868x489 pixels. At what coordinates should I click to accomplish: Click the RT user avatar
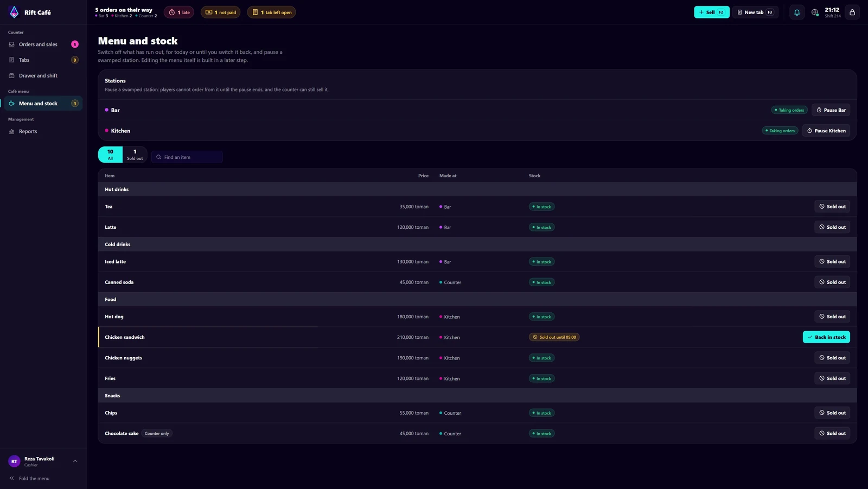[x=14, y=461]
